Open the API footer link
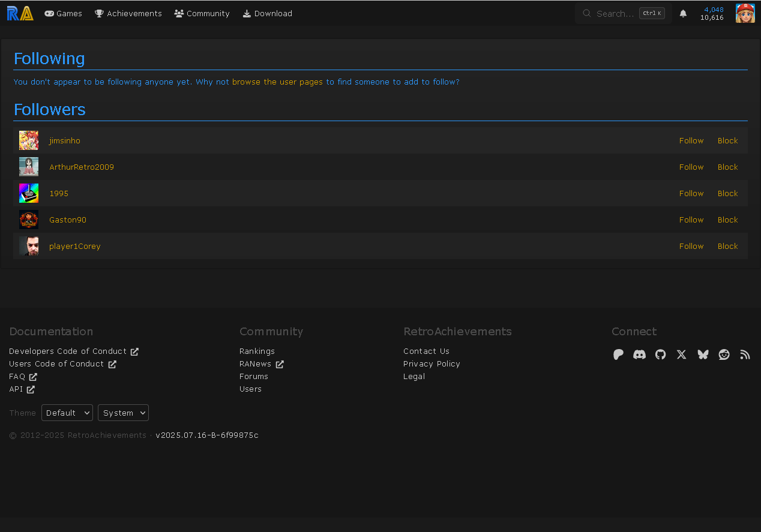Screen dimensions: 761x532 pyautogui.click(x=22, y=389)
